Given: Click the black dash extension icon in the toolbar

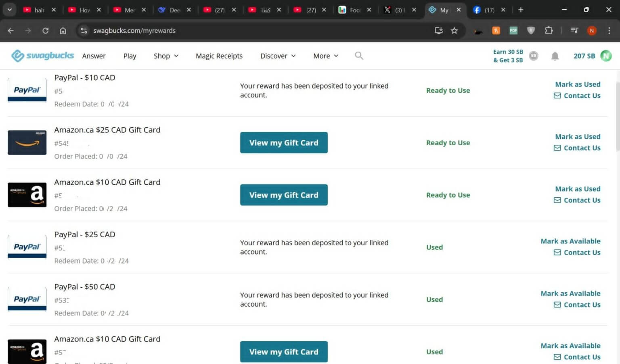Looking at the screenshot, I should (x=478, y=31).
